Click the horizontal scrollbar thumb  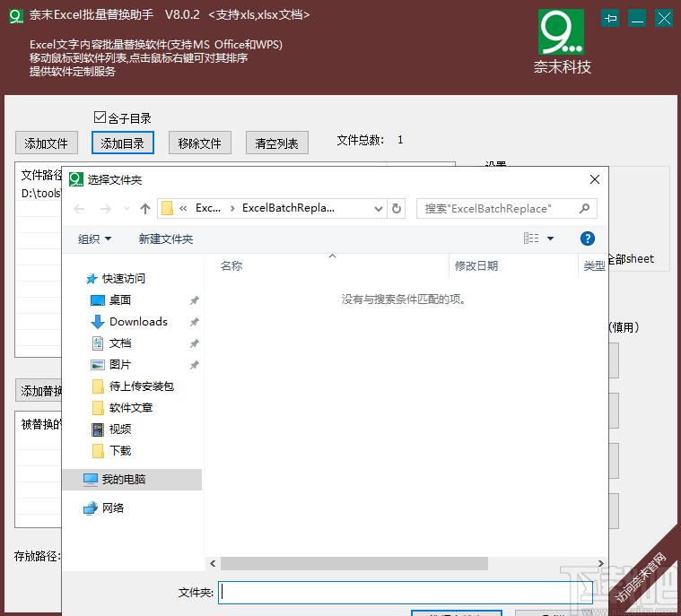click(x=354, y=563)
